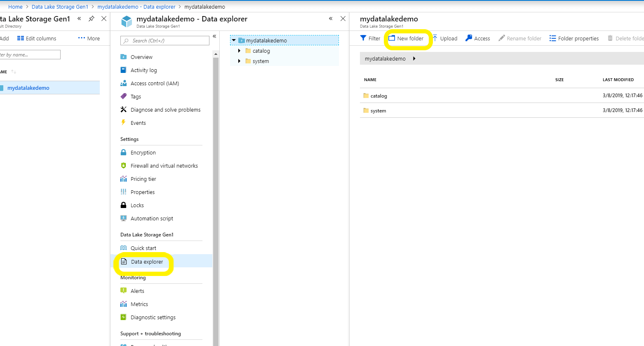Click the Upload button
Image resolution: width=644 pixels, height=346 pixels.
pyautogui.click(x=445, y=38)
